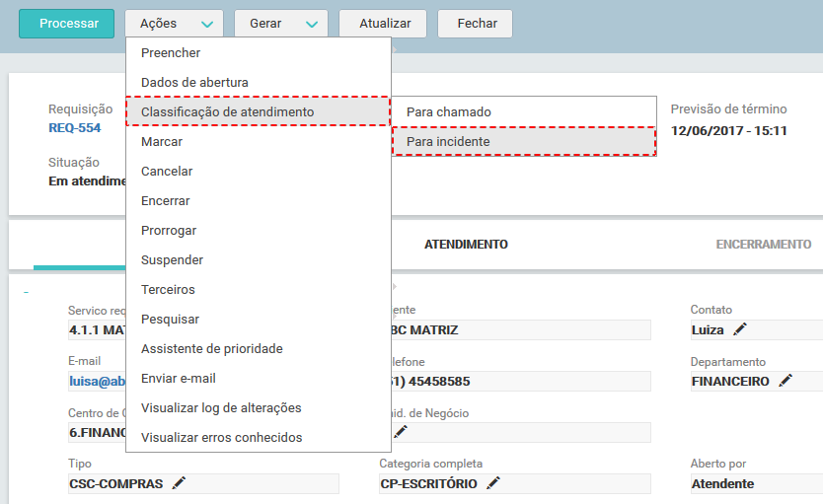Click the BC MATRIZ client field
The height and width of the screenshot is (504, 823).
pyautogui.click(x=521, y=329)
